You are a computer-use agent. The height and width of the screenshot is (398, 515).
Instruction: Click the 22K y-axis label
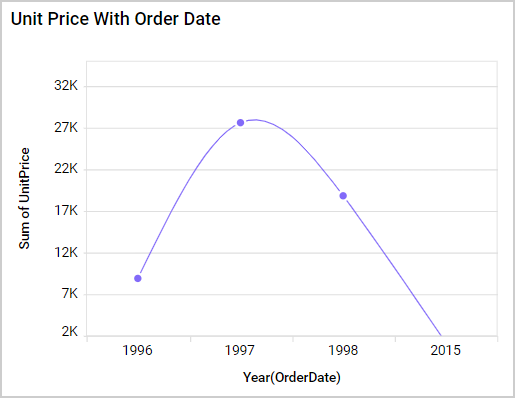tap(66, 169)
